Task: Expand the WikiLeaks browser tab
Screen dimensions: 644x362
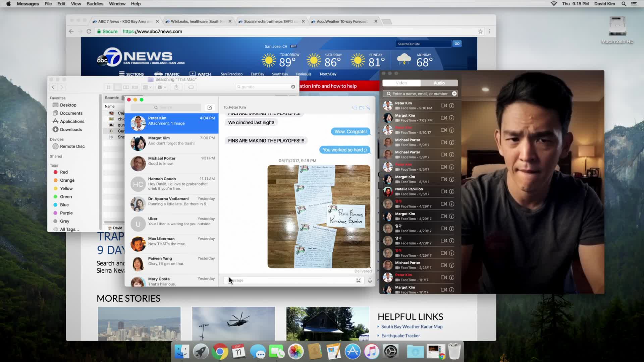Action: [198, 21]
